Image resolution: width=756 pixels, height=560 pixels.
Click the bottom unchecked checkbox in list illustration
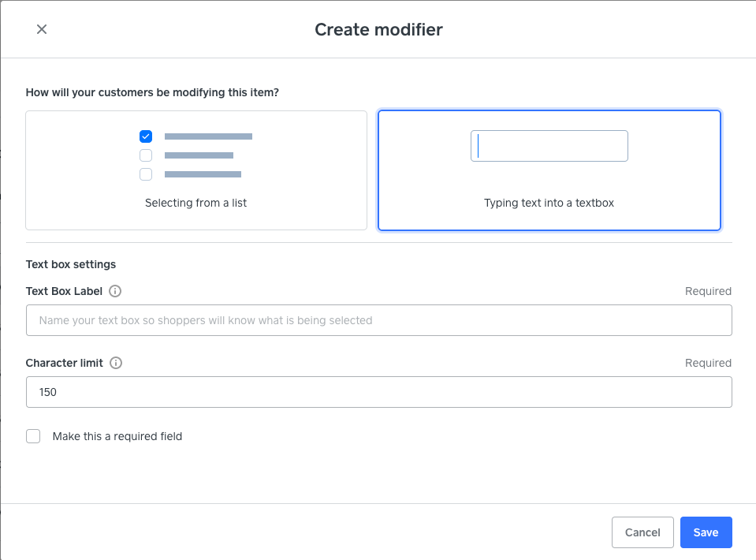point(146,174)
